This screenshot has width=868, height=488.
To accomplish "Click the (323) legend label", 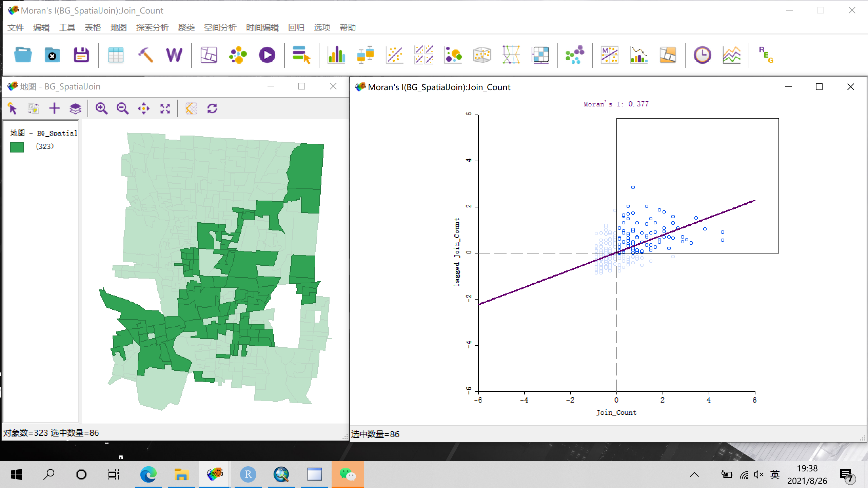I will pos(45,146).
